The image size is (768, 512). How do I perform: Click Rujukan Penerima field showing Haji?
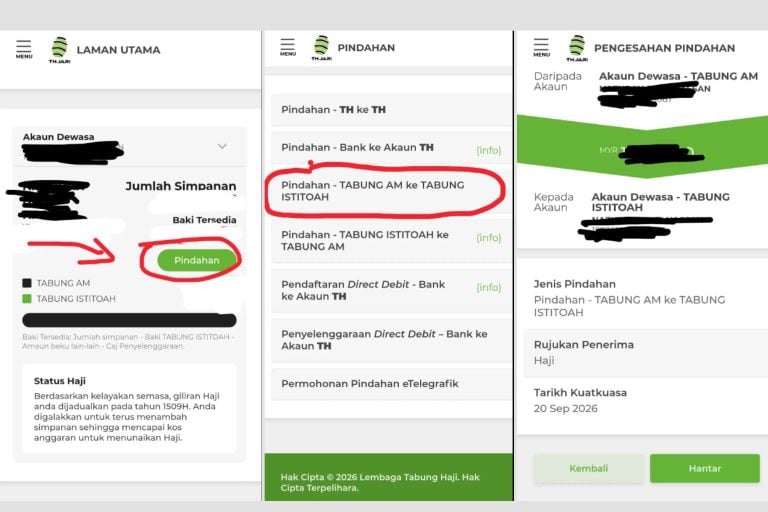pyautogui.click(x=646, y=353)
